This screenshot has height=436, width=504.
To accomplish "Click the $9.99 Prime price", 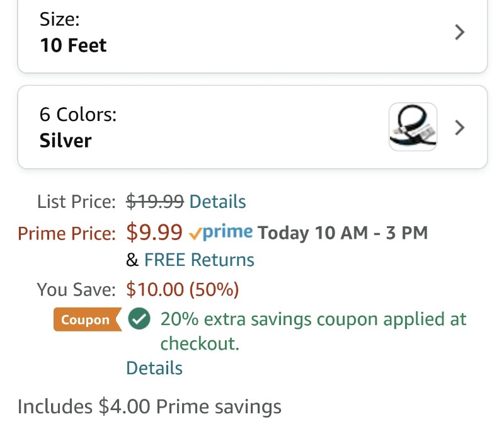I will click(x=154, y=232).
